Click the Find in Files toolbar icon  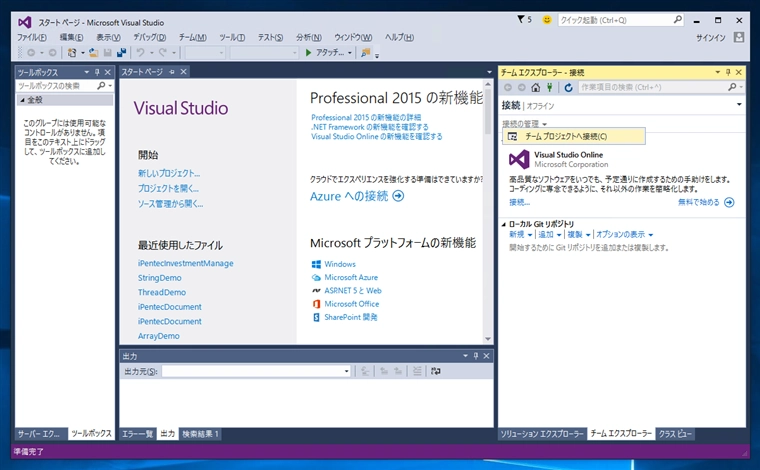pos(365,52)
